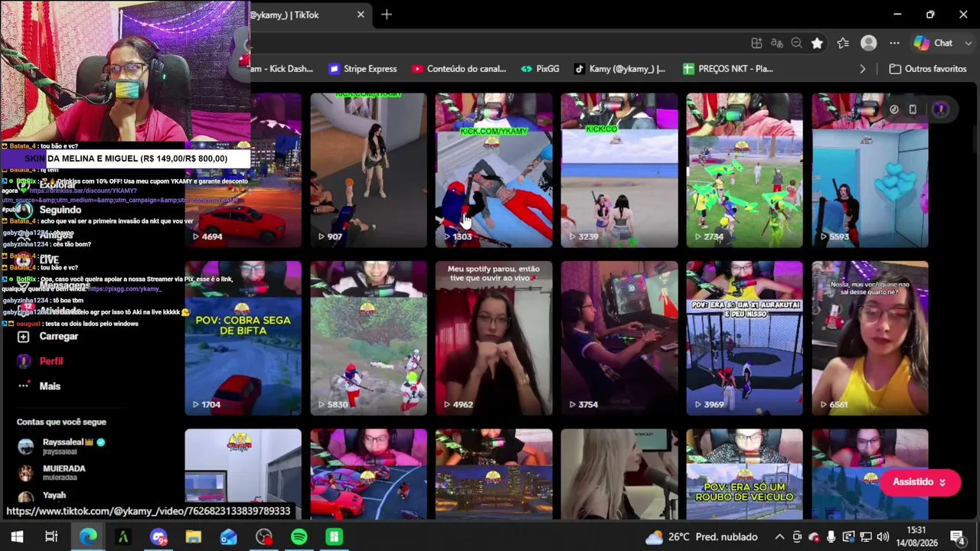Open the Outros favoritos folder

click(x=928, y=69)
